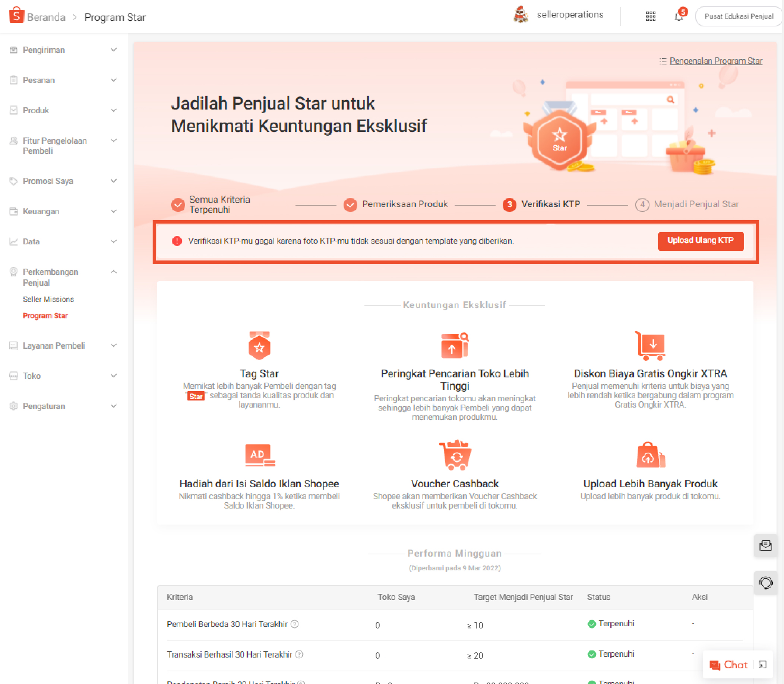
Task: Open Pengenalan Program Star link
Action: [716, 61]
